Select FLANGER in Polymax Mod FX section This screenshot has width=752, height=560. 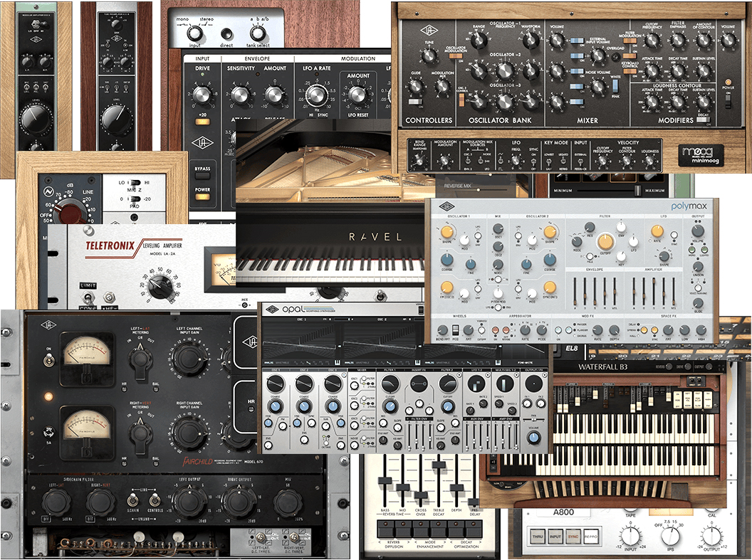click(575, 331)
